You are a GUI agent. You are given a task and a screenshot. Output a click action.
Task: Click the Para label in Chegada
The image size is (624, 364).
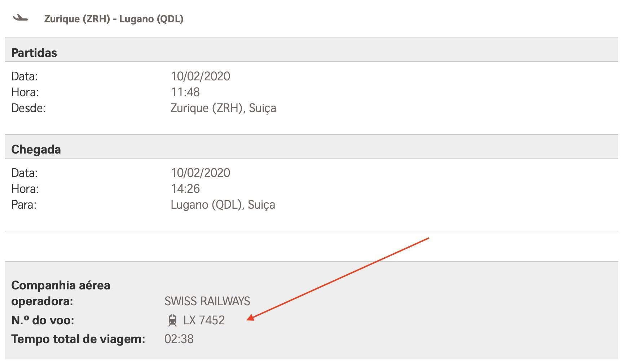pos(24,204)
